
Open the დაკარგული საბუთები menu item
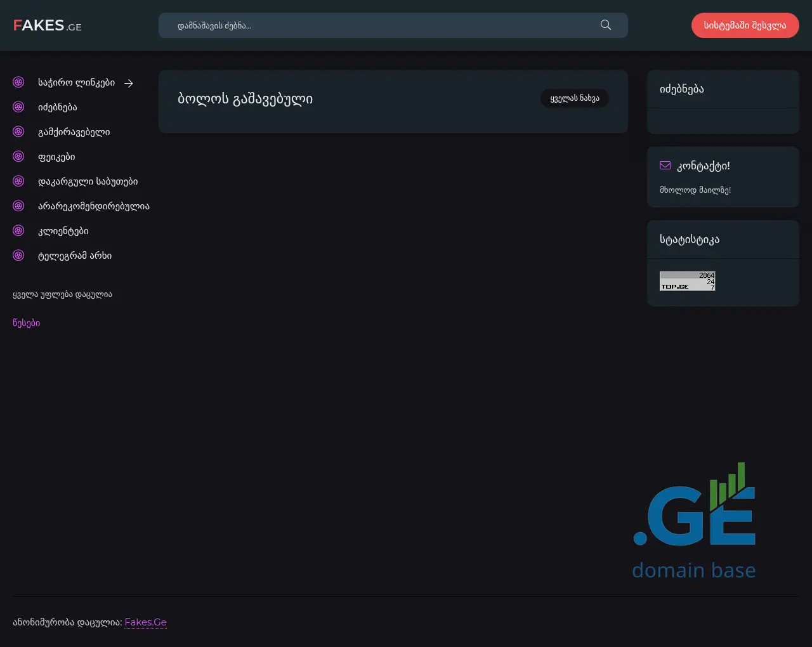(x=88, y=181)
